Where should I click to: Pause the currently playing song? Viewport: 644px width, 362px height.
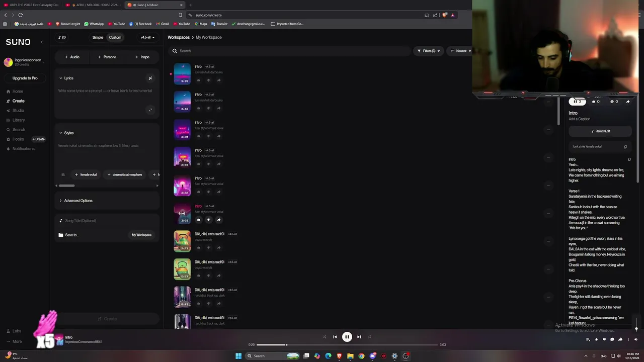pos(347,337)
